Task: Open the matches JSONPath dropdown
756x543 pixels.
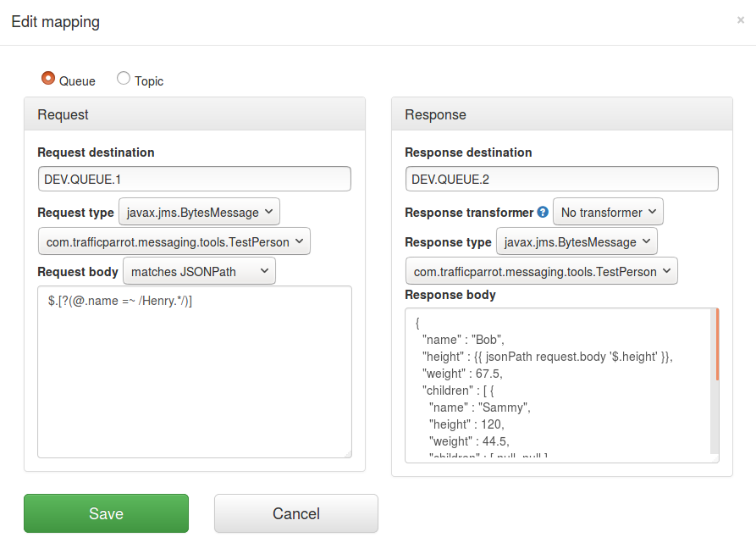Action: 201,270
